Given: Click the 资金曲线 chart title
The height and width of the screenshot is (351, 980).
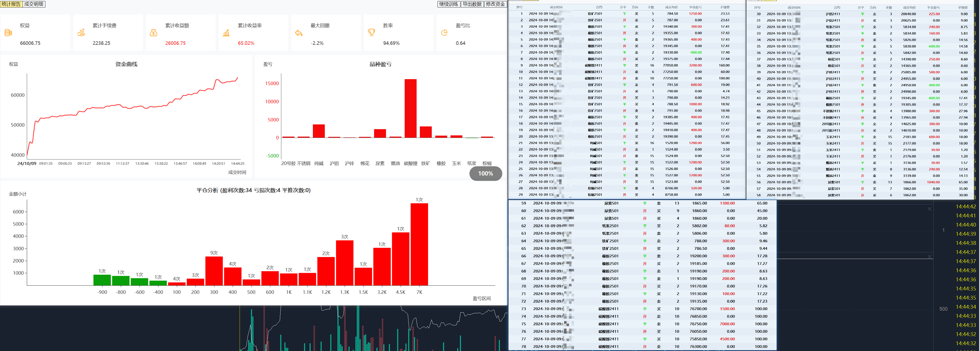Looking at the screenshot, I should coord(126,64).
